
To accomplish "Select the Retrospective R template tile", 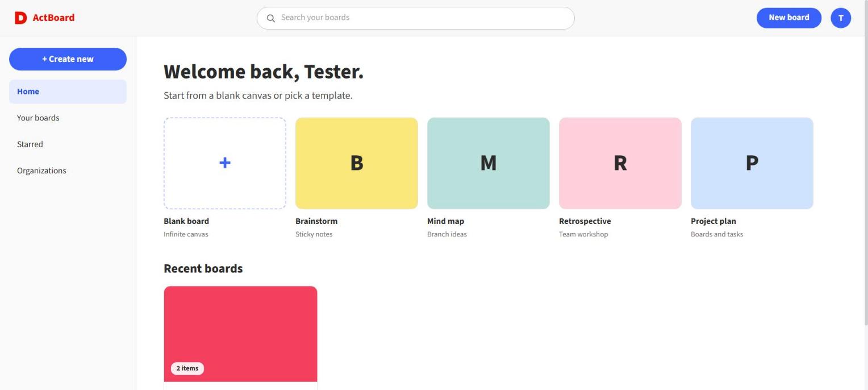I will 620,163.
